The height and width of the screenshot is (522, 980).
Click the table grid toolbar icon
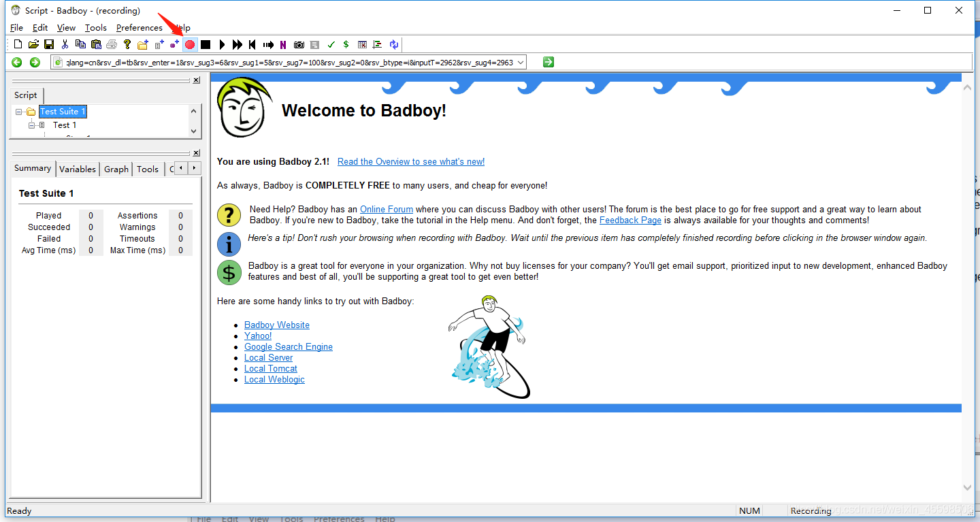(x=362, y=44)
